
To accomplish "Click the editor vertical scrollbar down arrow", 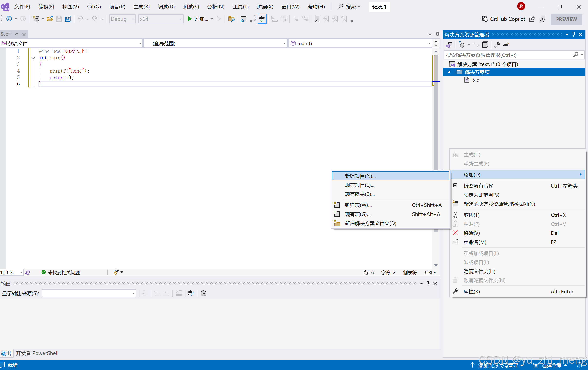I will pyautogui.click(x=436, y=265).
